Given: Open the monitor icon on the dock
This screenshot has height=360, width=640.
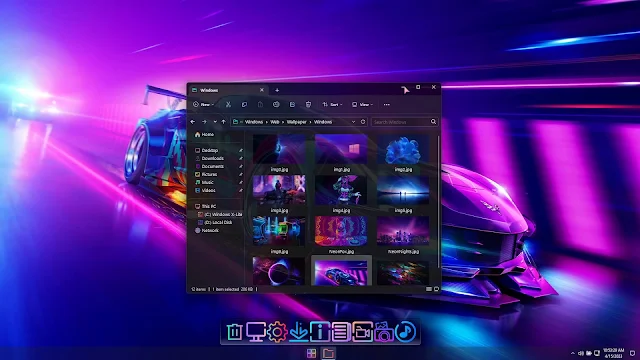Looking at the screenshot, I should click(256, 331).
